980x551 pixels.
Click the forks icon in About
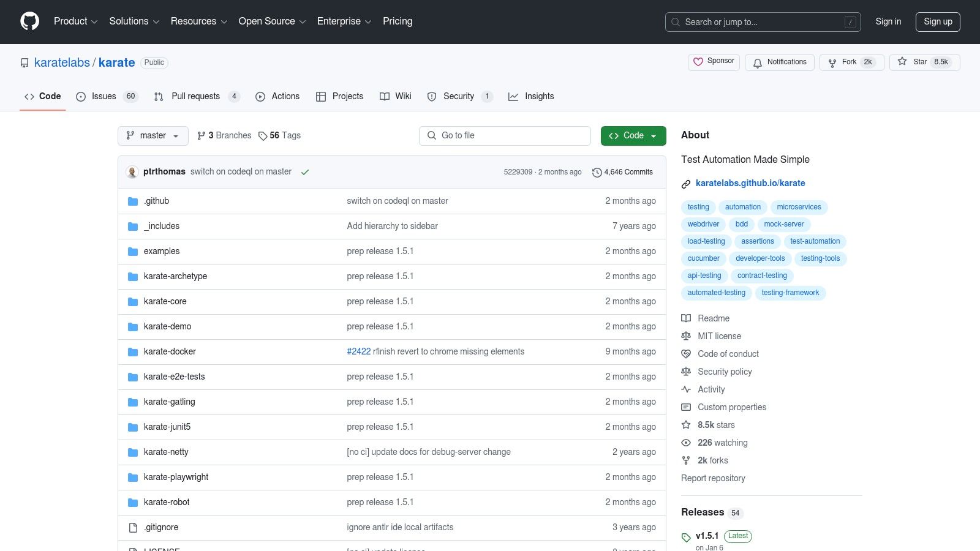pyautogui.click(x=686, y=460)
